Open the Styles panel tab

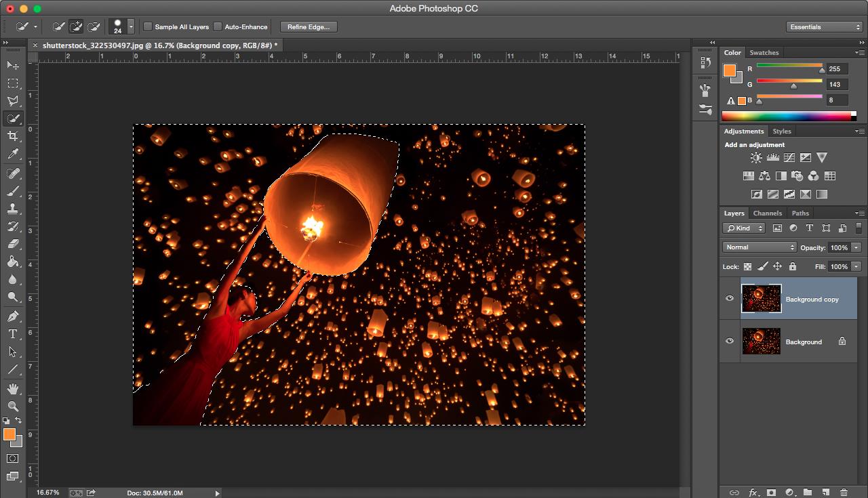782,131
